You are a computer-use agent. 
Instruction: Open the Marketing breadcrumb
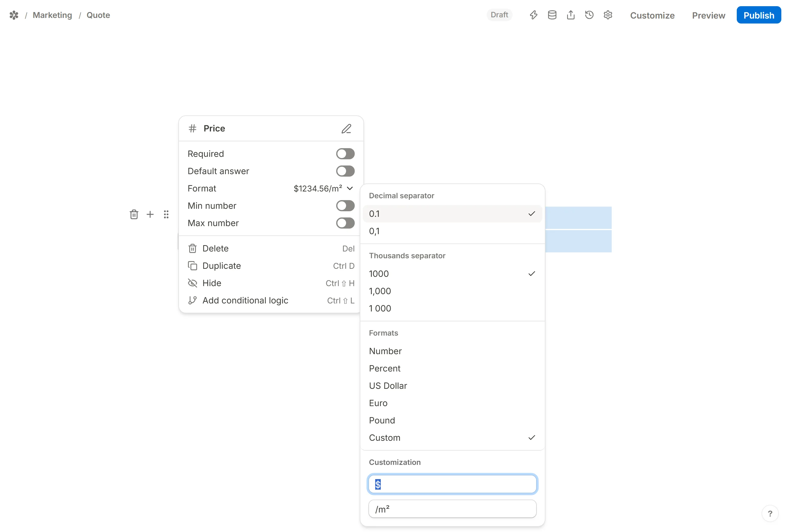pos(52,15)
